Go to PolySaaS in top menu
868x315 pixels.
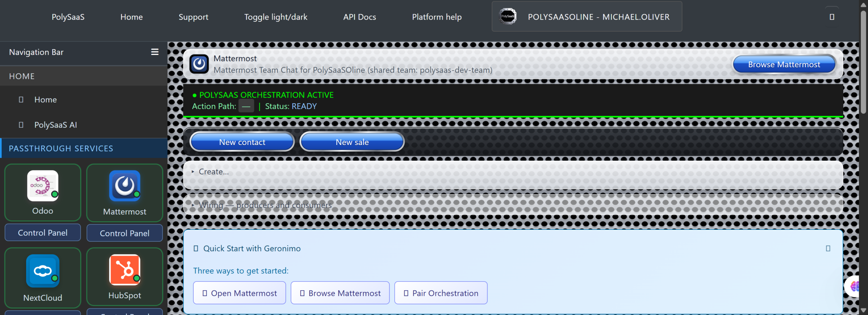click(68, 17)
